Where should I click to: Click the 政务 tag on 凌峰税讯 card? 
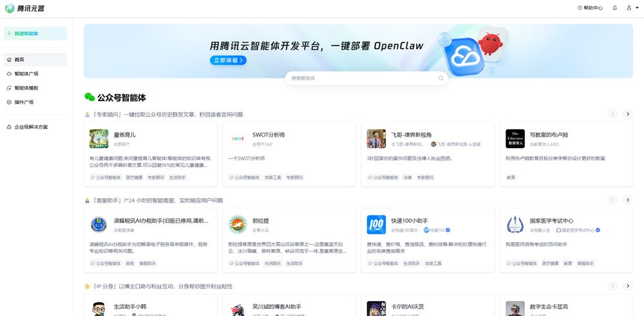[x=130, y=263]
